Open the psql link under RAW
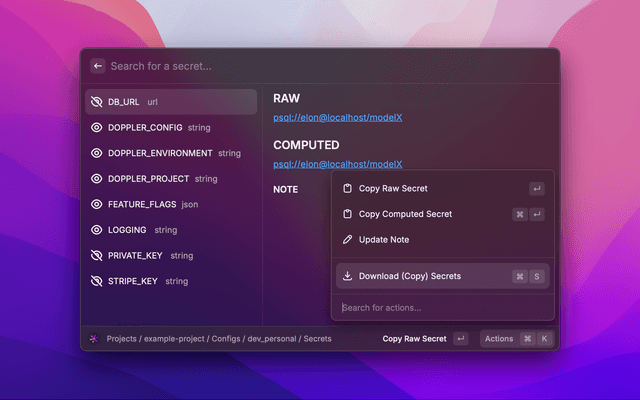640x400 pixels. [337, 119]
